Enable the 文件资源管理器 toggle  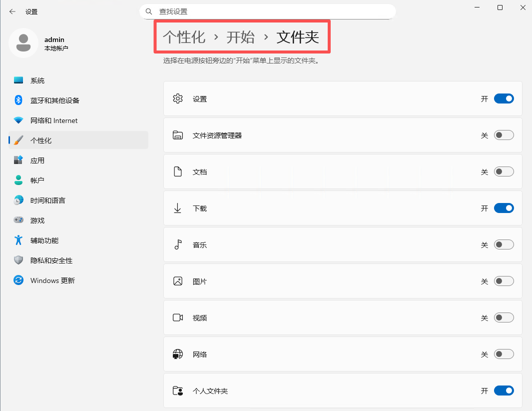pyautogui.click(x=504, y=135)
